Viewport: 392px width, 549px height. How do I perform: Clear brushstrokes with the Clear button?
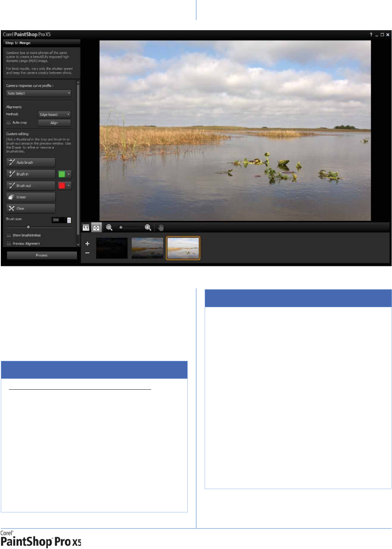[x=31, y=208]
